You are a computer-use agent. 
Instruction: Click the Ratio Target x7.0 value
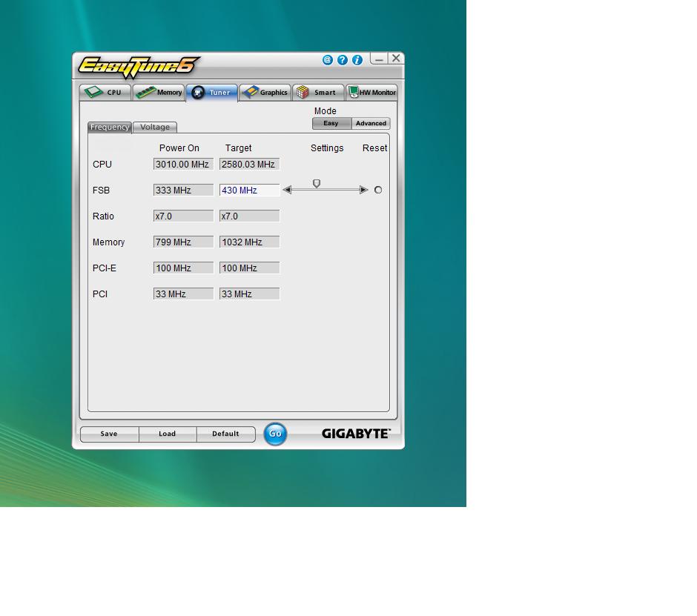(249, 216)
